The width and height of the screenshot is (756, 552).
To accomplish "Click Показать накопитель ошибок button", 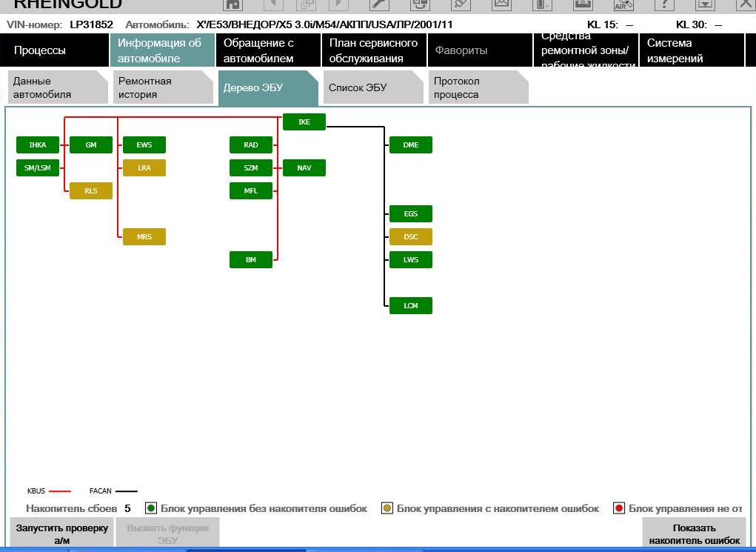I will pyautogui.click(x=695, y=533).
